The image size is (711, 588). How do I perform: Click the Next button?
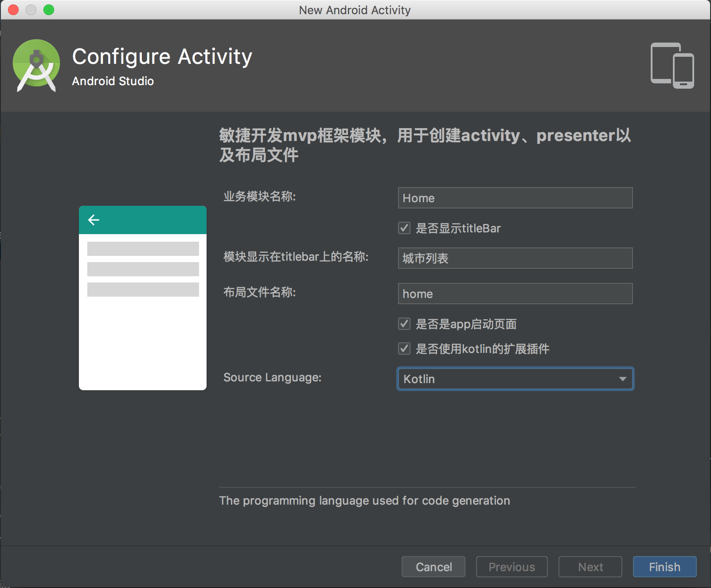[x=590, y=567]
